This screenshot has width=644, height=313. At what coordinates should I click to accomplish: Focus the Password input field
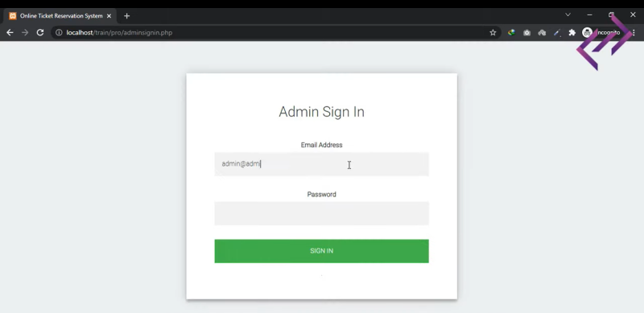pyautogui.click(x=321, y=213)
